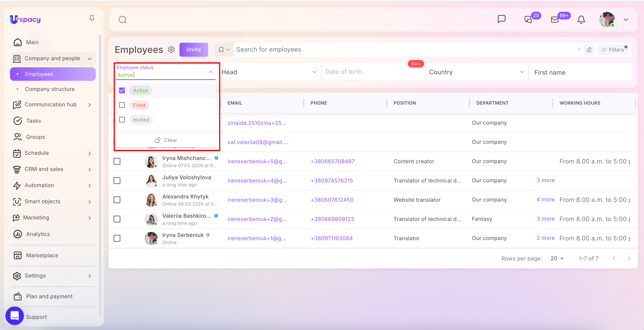The width and height of the screenshot is (644, 330).
Task: Click the Schedule calendar icon
Action: 17,153
